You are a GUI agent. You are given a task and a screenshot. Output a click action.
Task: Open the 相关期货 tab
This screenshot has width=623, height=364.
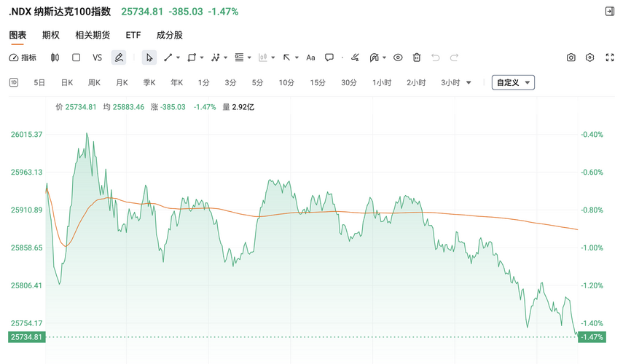(x=93, y=35)
